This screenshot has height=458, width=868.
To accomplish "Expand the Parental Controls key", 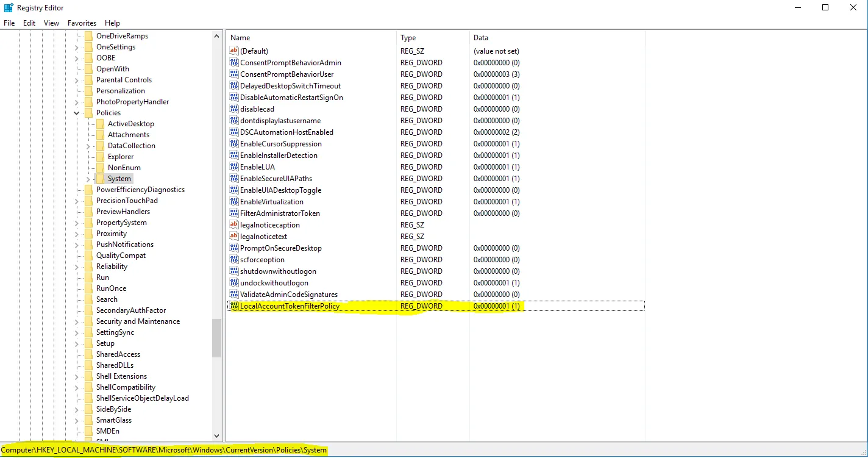I will pyautogui.click(x=77, y=80).
